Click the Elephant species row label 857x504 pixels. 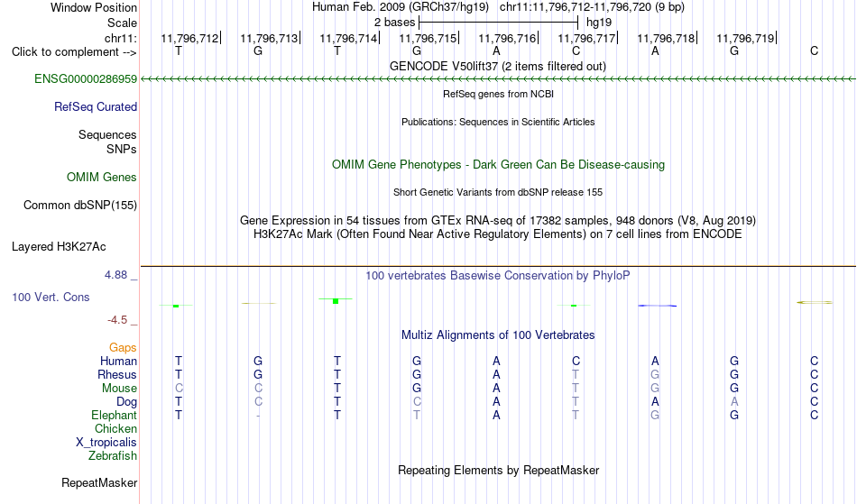[x=115, y=416]
